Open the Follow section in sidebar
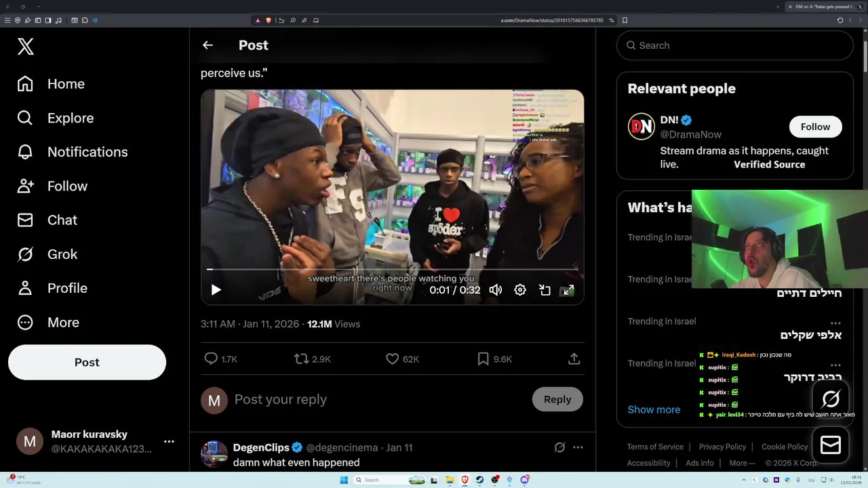 [x=52, y=186]
